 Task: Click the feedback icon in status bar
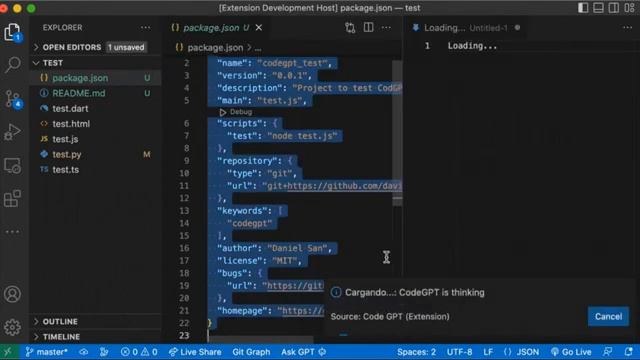pos(608,352)
